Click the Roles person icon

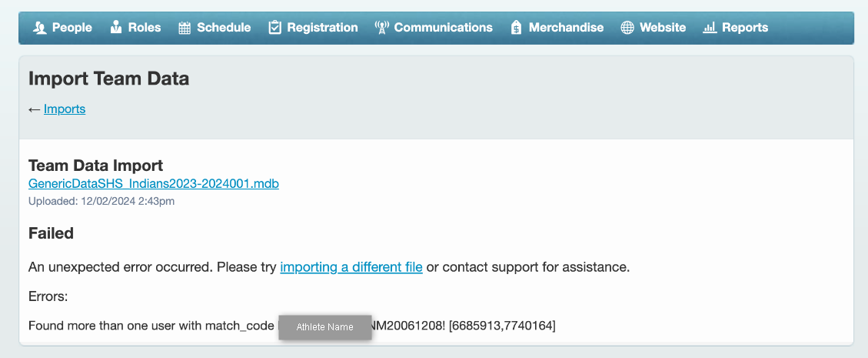[116, 28]
